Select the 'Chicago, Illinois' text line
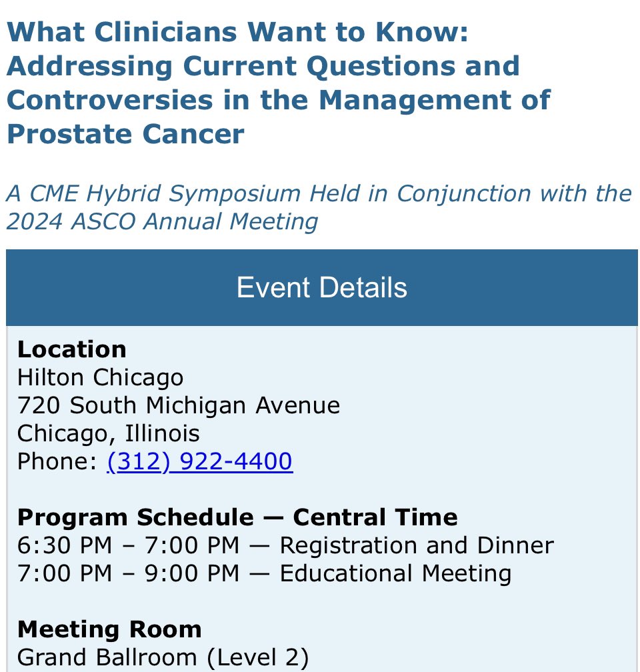The width and height of the screenshot is (640, 672). point(109,434)
